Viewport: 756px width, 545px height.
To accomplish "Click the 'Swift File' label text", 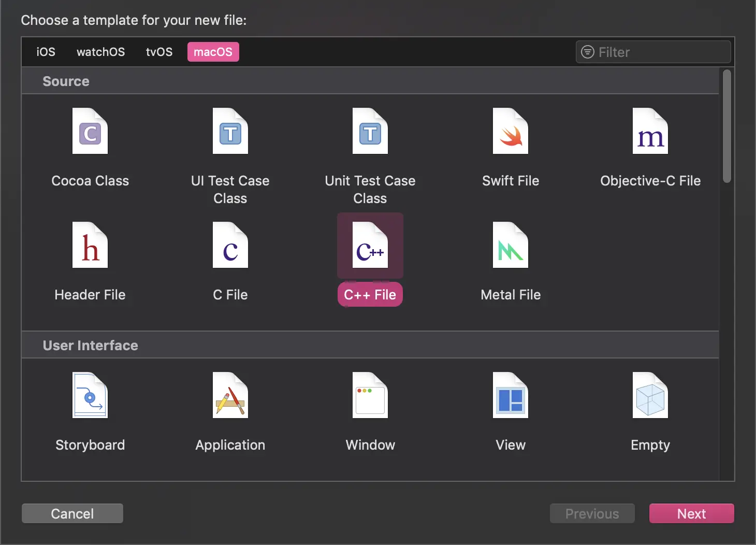I will (x=511, y=181).
